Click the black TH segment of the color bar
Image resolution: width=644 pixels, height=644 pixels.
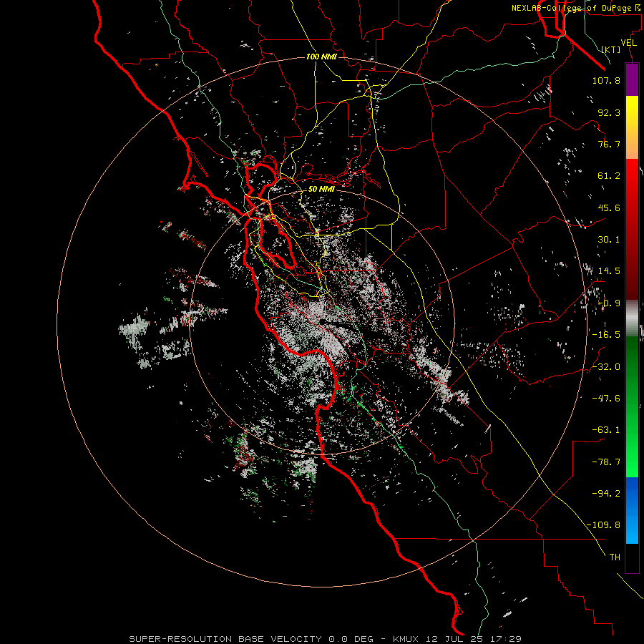click(x=632, y=558)
